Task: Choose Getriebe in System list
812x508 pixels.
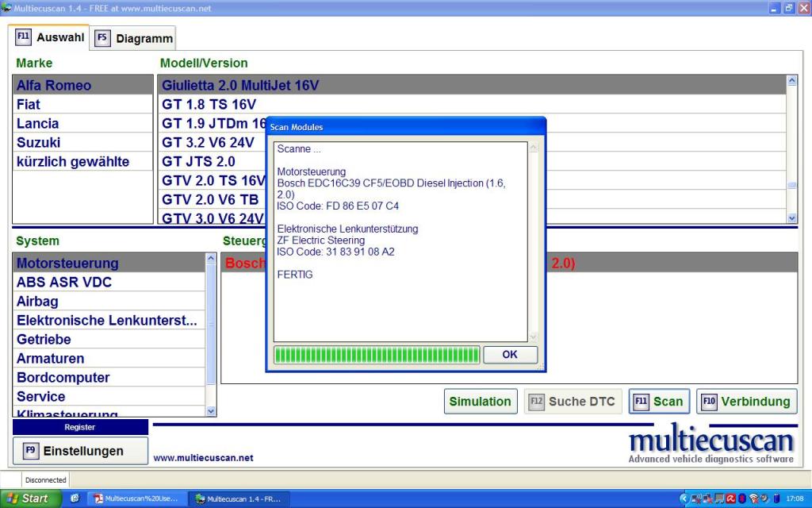Action: pos(109,340)
